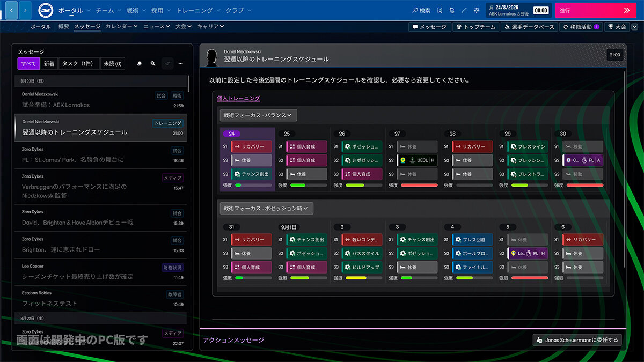Click the 00:00 time display
The image size is (644, 362).
point(541,10)
